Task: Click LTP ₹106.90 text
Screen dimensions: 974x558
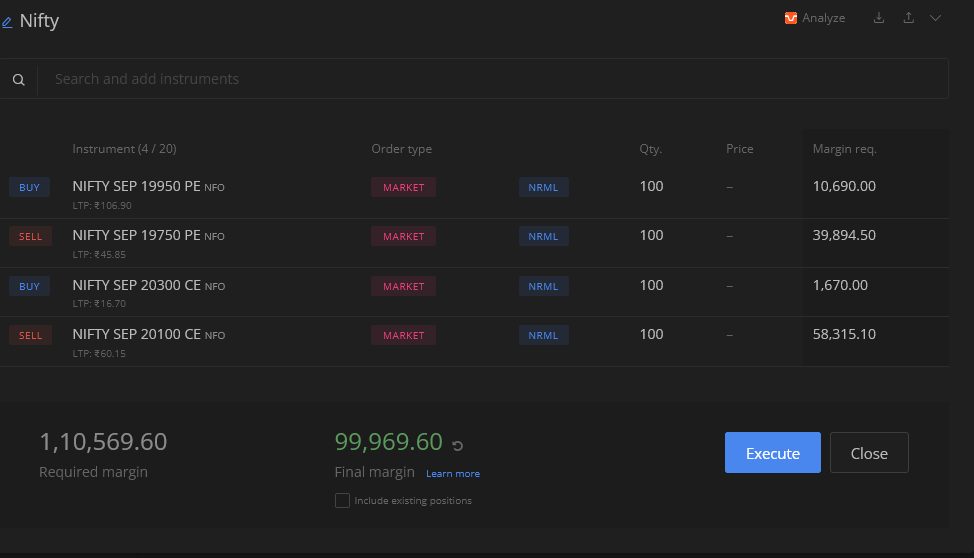Action: (102, 206)
